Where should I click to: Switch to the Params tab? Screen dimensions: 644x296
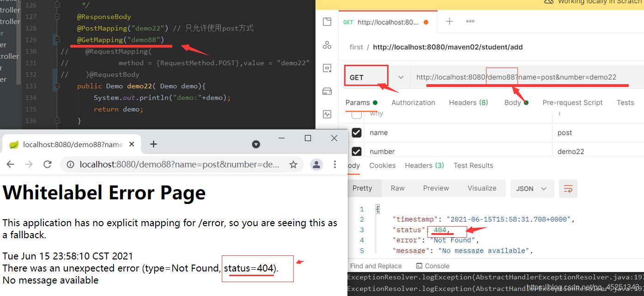[361, 103]
